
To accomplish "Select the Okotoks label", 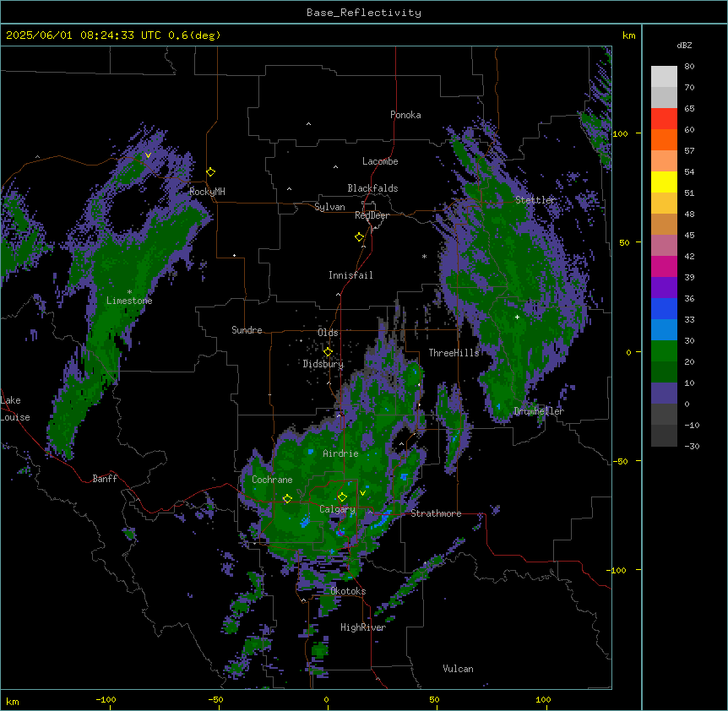I will (348, 591).
